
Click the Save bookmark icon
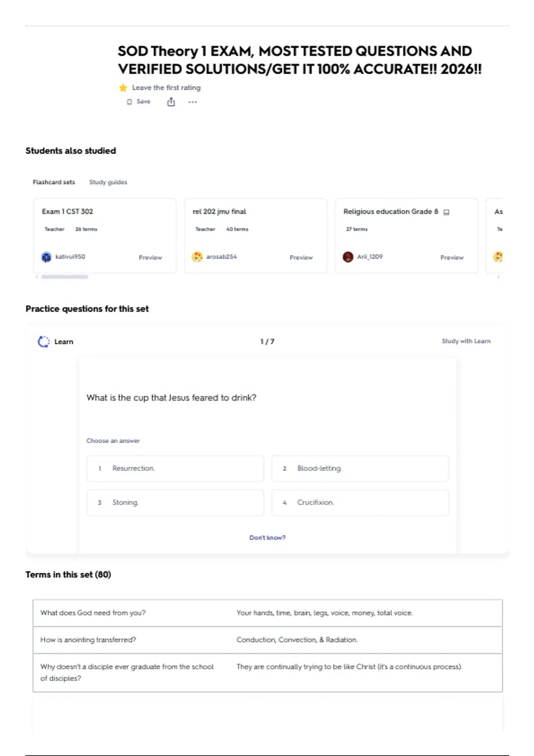129,102
